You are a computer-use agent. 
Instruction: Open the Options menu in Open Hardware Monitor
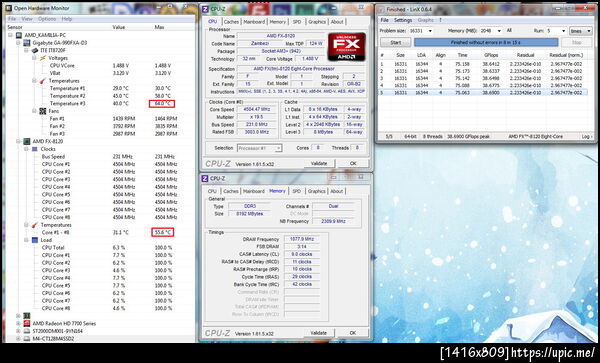47,19
